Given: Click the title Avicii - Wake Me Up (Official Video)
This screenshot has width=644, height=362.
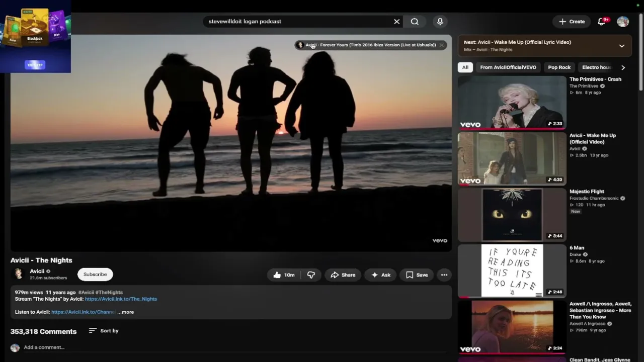Looking at the screenshot, I should (x=593, y=139).
